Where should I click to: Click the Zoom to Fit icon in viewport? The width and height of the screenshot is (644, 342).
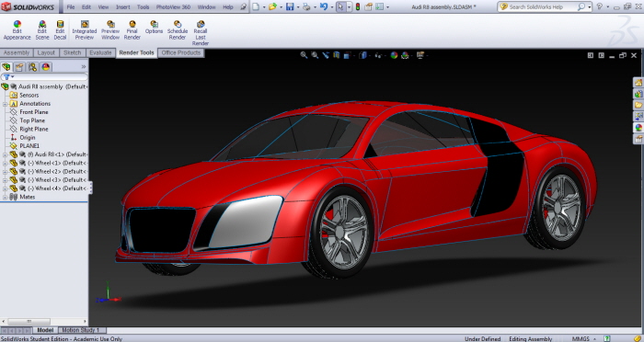click(x=304, y=55)
